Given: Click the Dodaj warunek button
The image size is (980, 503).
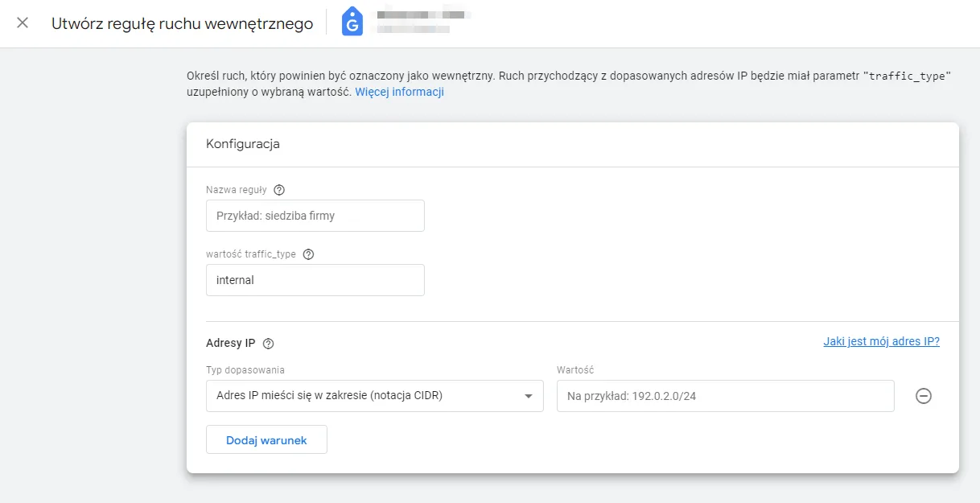Looking at the screenshot, I should click(x=266, y=440).
